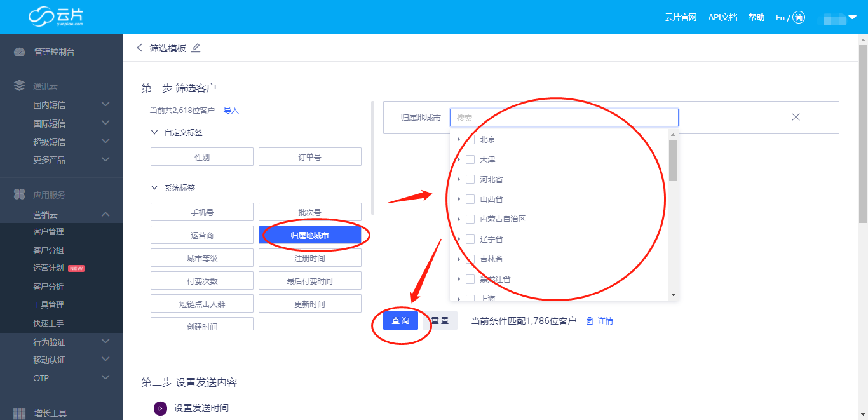Click the 导入 import link
The width and height of the screenshot is (868, 420).
(x=231, y=111)
